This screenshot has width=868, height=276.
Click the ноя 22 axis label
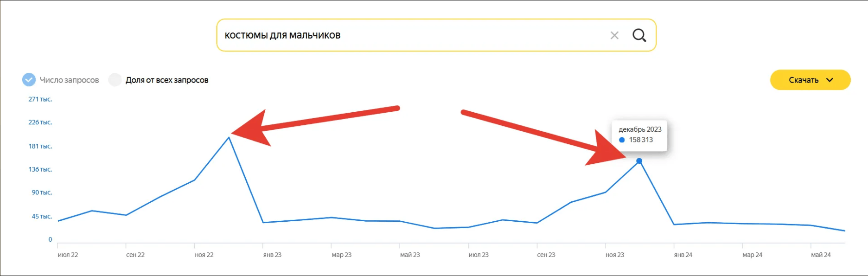(x=204, y=255)
